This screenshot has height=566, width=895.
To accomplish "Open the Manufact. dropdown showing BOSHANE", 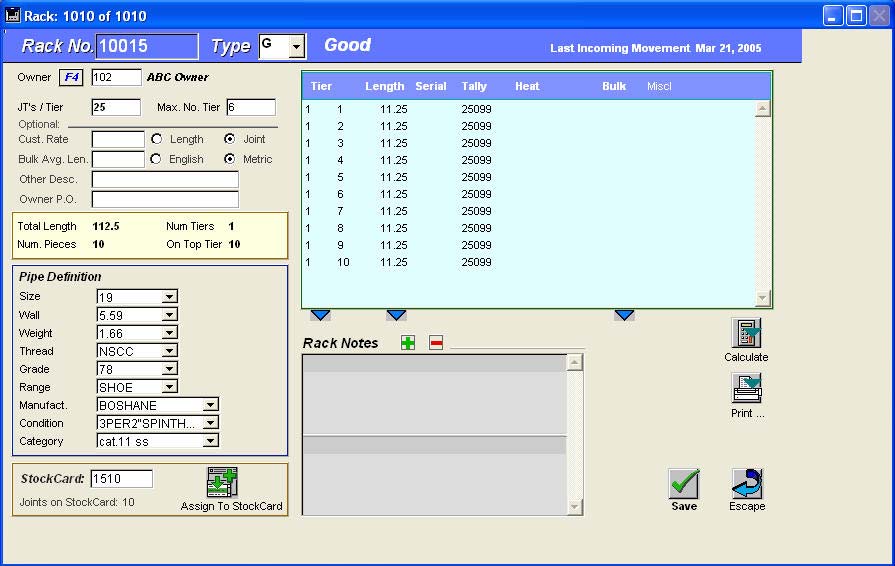I will point(211,405).
